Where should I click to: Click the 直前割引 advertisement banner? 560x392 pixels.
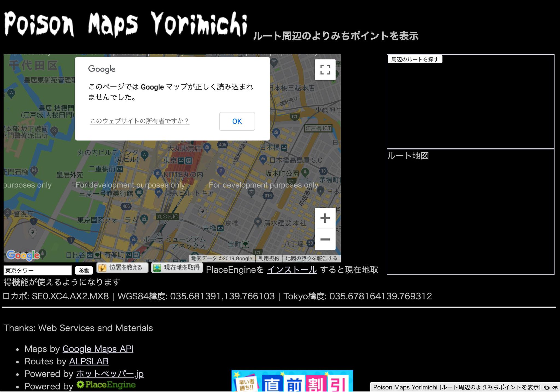pyautogui.click(x=292, y=381)
